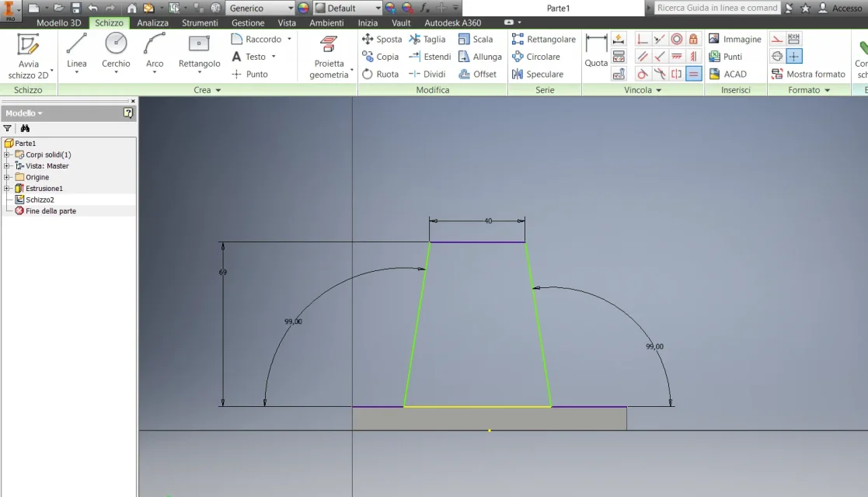Open the Strumenti ribbon tab
Image resolution: width=868 pixels, height=497 pixels.
click(200, 23)
